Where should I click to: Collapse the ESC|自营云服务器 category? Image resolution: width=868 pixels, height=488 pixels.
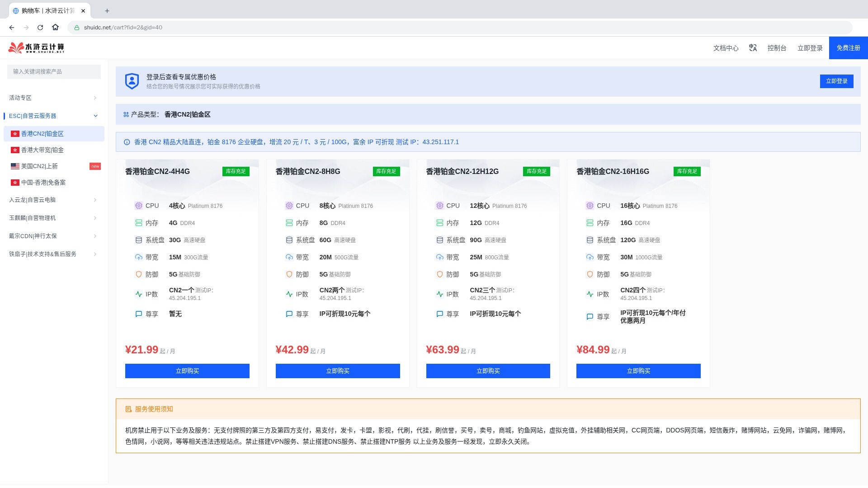pyautogui.click(x=53, y=116)
